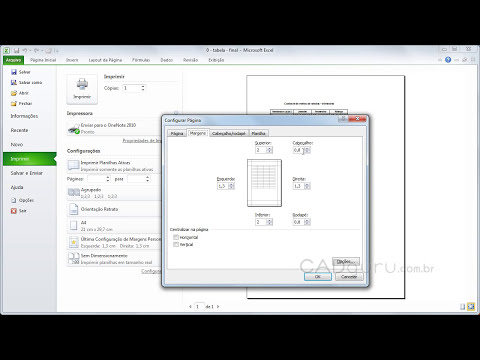Open the Imprimir Planilhas Ativas dropdown
The height and width of the screenshot is (360, 480).
click(x=114, y=166)
